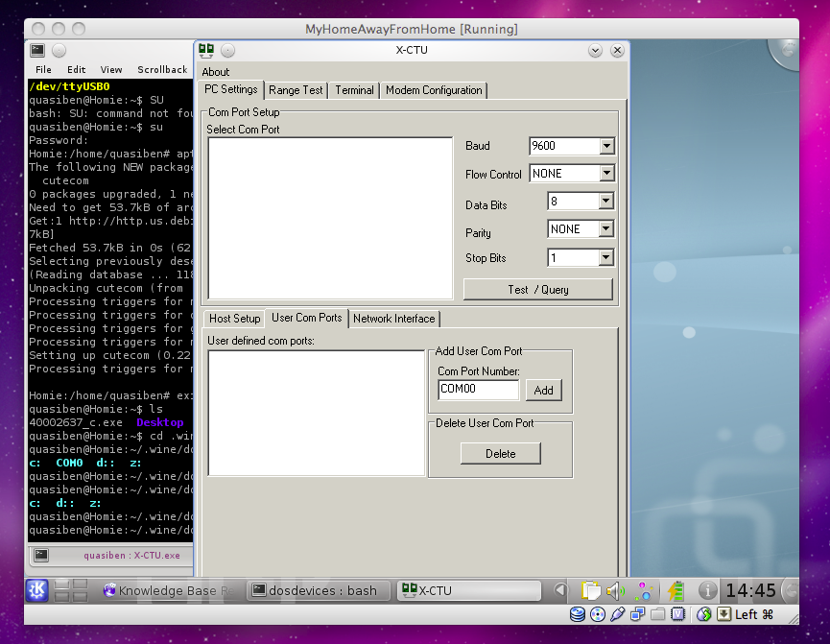Click the Delete user com port button
This screenshot has width=830, height=644.
click(500, 454)
